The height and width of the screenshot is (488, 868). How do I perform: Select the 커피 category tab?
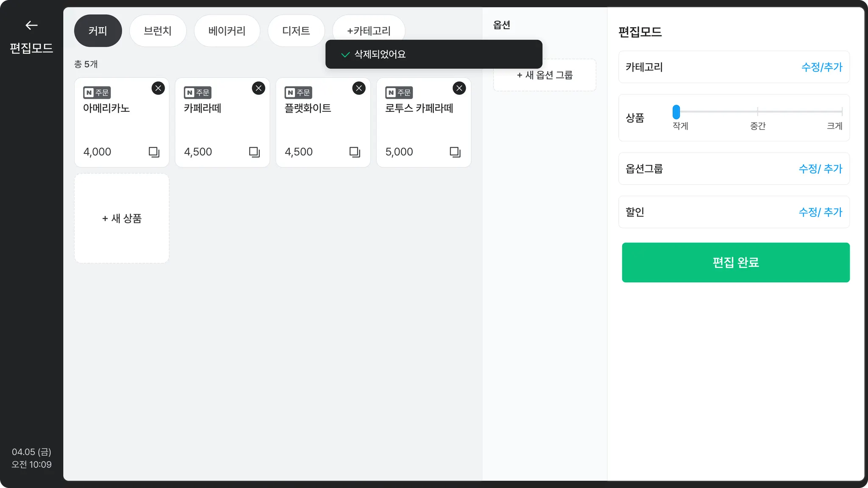98,31
